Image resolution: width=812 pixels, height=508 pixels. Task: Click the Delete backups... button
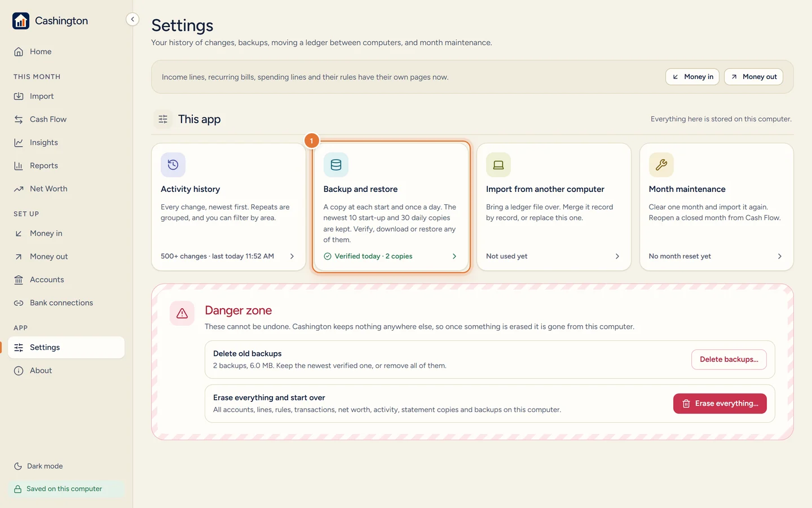pos(729,360)
